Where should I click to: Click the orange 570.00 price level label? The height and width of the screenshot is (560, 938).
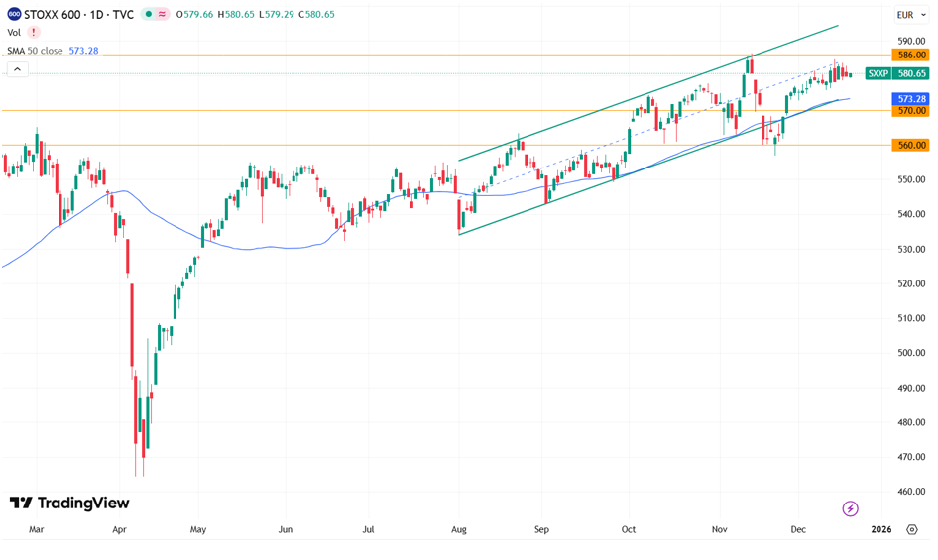(x=910, y=111)
